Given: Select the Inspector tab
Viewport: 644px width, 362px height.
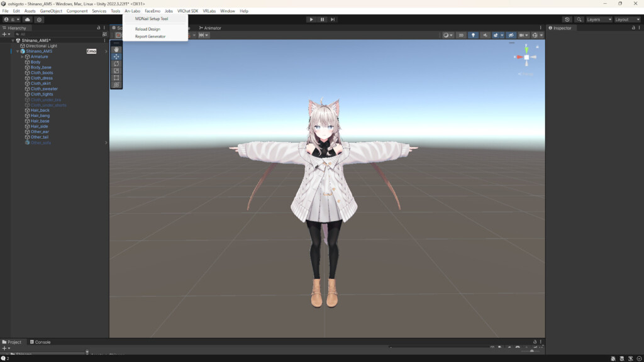Looking at the screenshot, I should 560,28.
